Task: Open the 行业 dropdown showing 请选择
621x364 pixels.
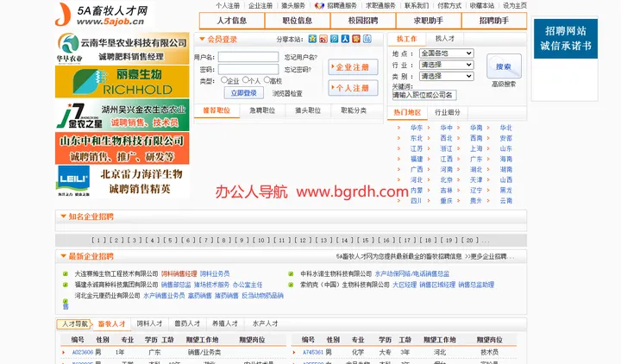Action: tap(447, 65)
